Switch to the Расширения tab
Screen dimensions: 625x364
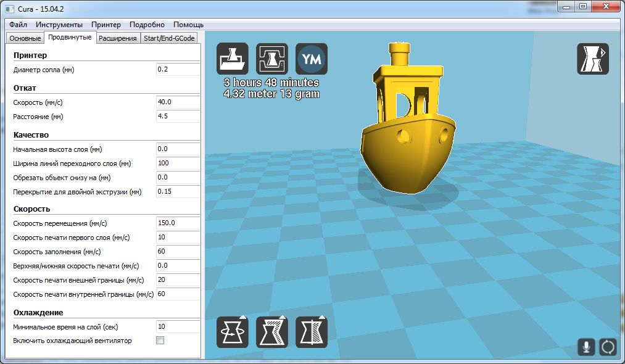(x=117, y=38)
